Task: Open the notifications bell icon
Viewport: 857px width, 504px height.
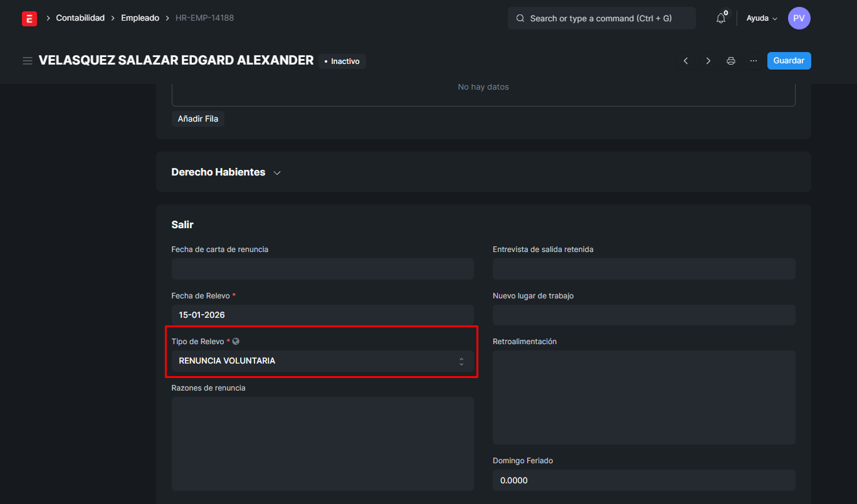Action: pos(721,18)
